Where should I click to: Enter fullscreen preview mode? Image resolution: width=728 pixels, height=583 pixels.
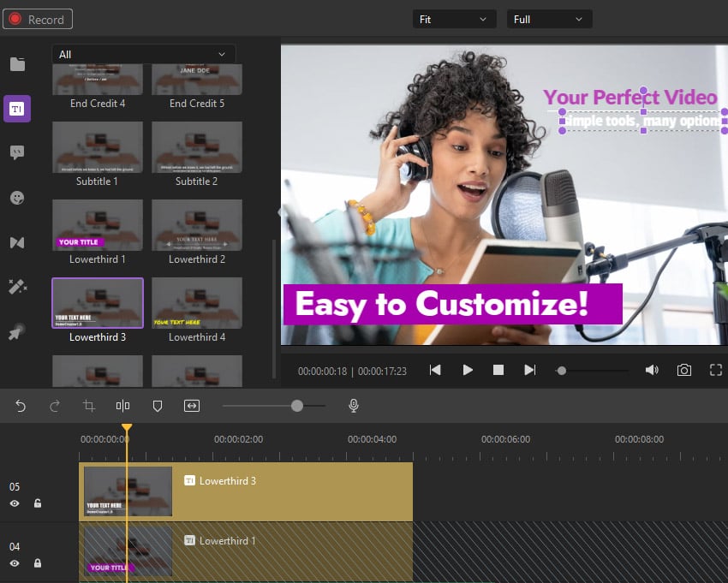716,370
